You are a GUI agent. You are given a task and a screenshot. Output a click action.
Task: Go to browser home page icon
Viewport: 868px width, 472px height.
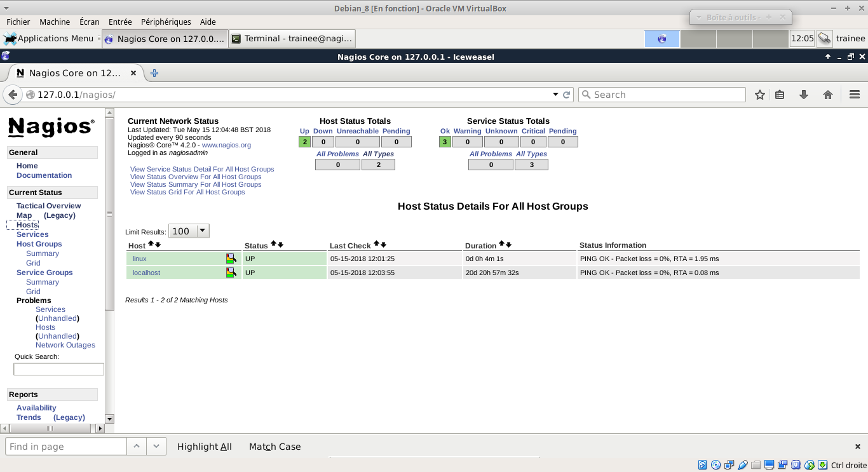pos(828,95)
